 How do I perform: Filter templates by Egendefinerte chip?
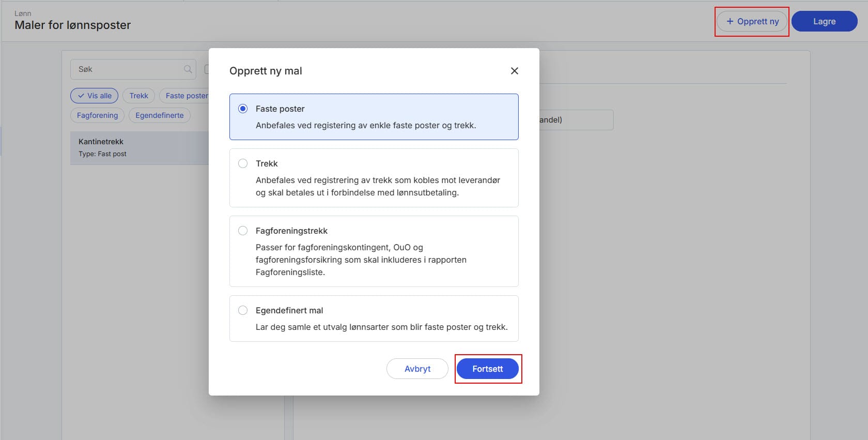pos(159,115)
